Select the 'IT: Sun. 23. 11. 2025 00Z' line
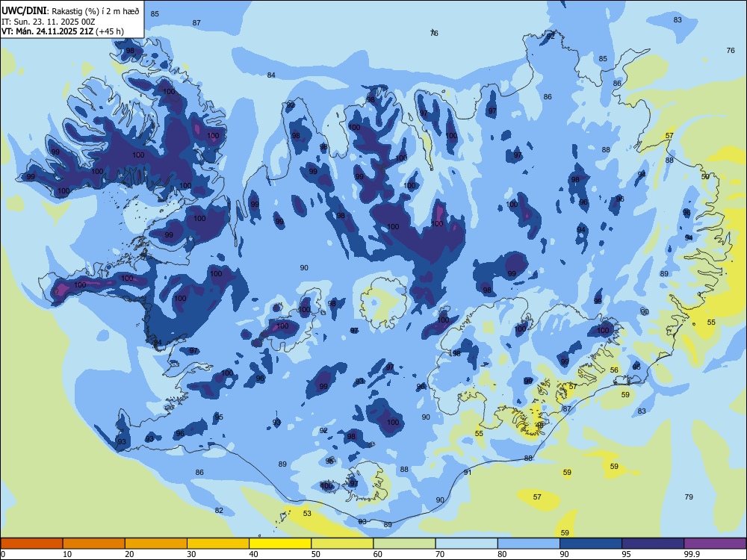This screenshot has width=747, height=560. coord(48,22)
